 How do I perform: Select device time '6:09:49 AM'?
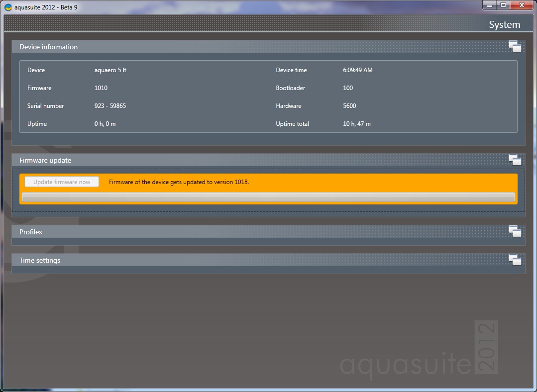coord(358,70)
